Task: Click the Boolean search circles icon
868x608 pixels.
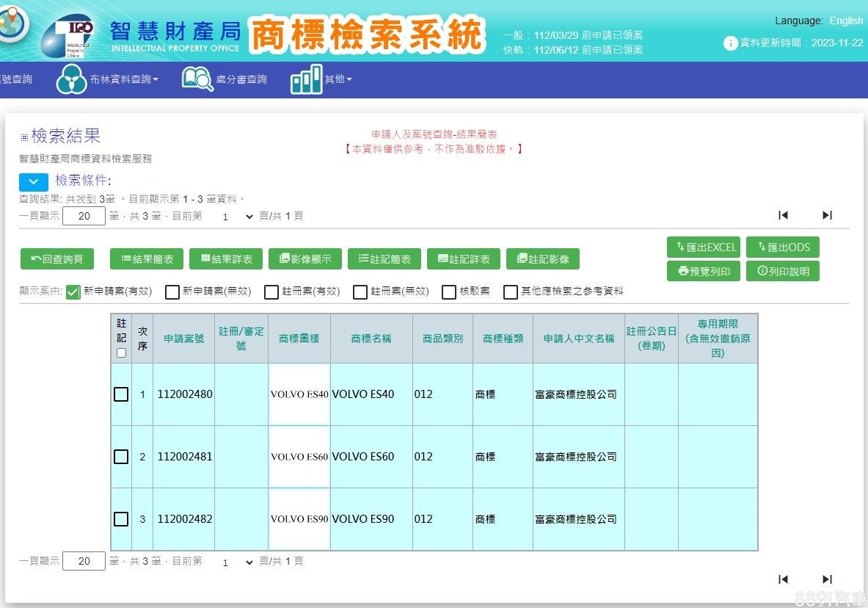Action: 71,79
